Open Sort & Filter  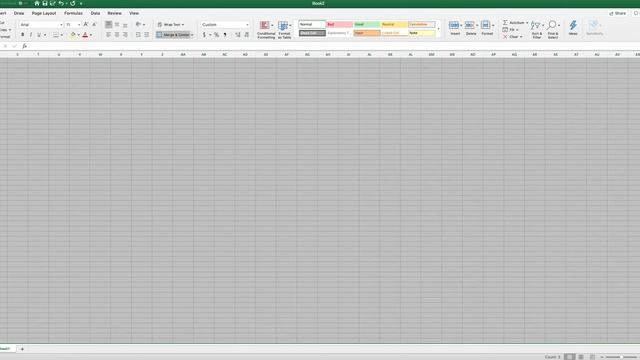pyautogui.click(x=537, y=29)
